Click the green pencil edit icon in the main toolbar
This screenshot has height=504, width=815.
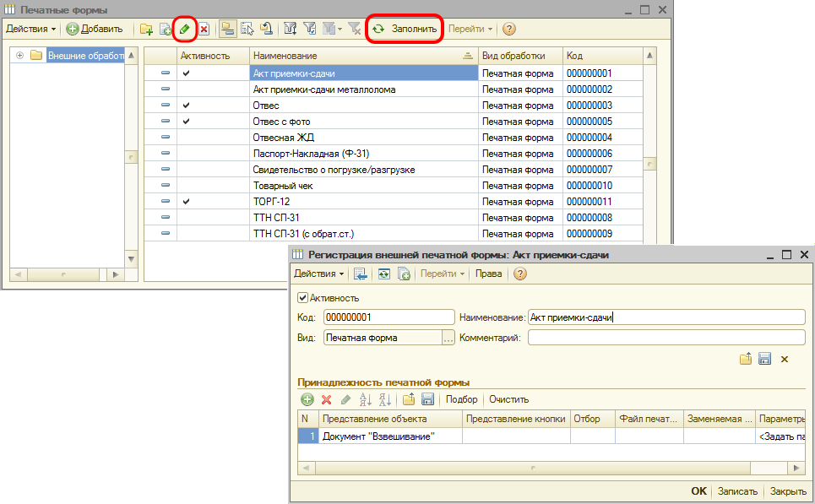point(183,29)
